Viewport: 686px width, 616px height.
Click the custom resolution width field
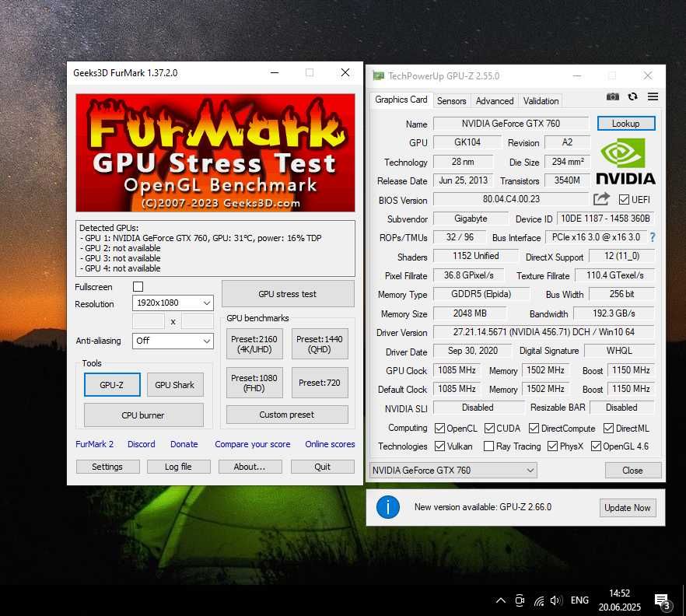point(149,321)
